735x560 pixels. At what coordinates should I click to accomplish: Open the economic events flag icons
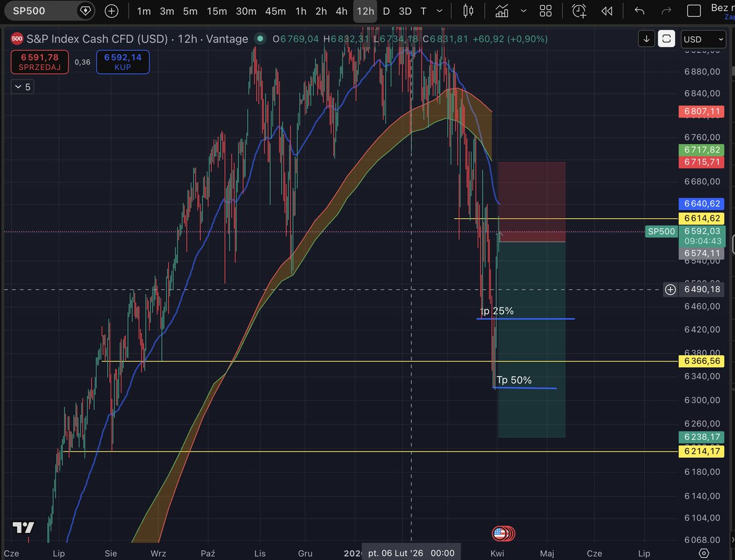(503, 533)
